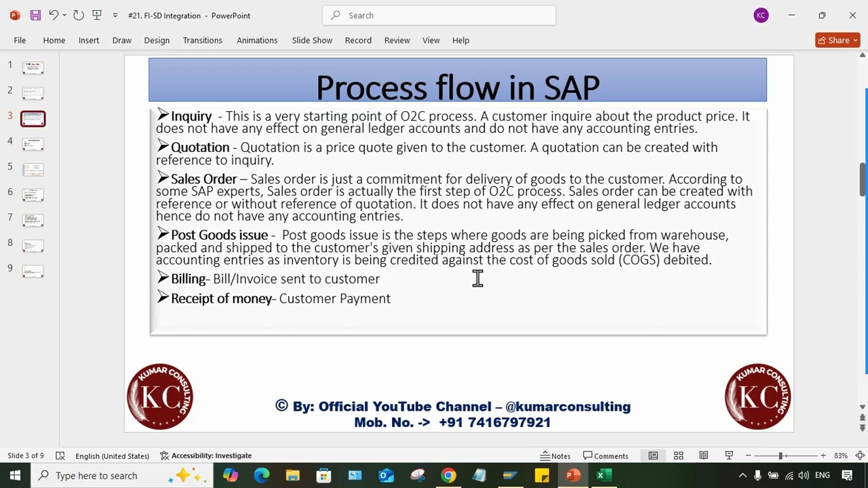Screen dimensions: 868x488
Task: Open the Undo history dropdown arrow
Action: click(x=64, y=15)
